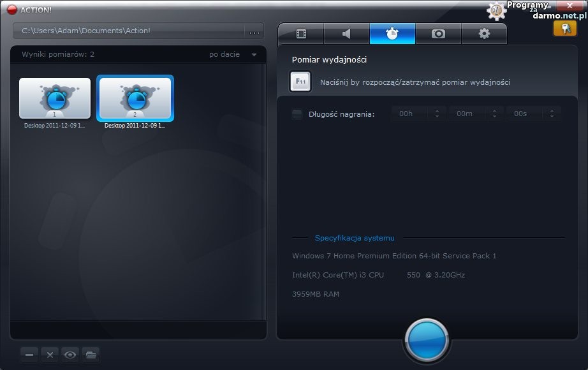Adjust the seconds (00s) stepper arrows

[551, 114]
